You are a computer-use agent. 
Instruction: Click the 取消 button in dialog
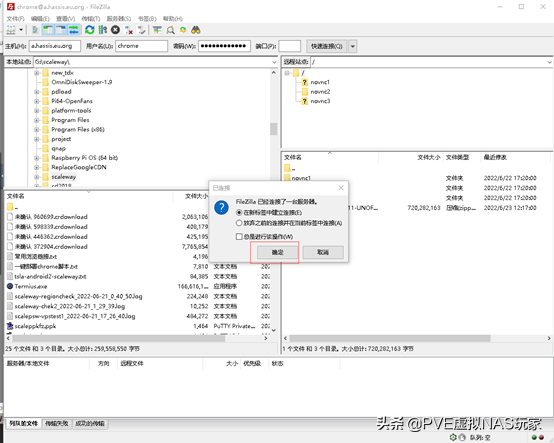[323, 252]
